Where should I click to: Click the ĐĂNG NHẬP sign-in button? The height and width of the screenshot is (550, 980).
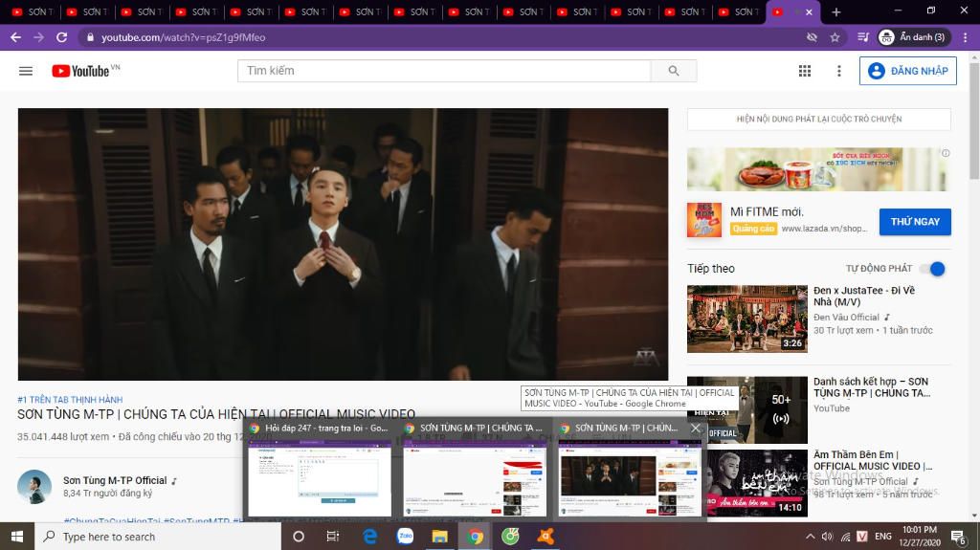click(908, 71)
